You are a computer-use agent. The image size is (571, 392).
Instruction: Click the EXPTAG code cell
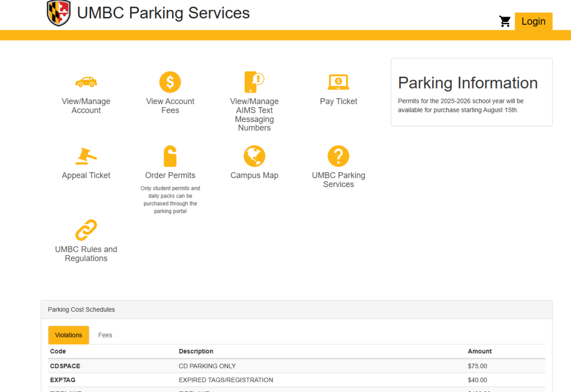coord(62,380)
